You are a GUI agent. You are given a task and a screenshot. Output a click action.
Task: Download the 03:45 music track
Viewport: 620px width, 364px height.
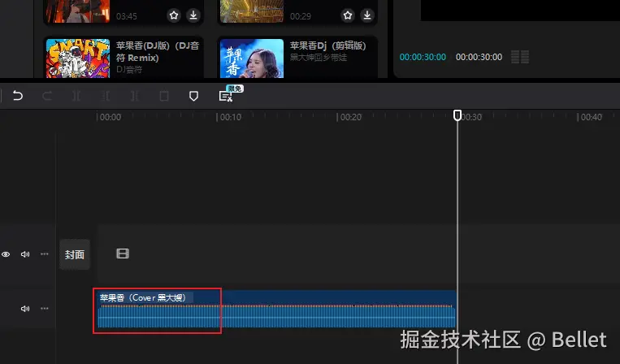pos(193,15)
